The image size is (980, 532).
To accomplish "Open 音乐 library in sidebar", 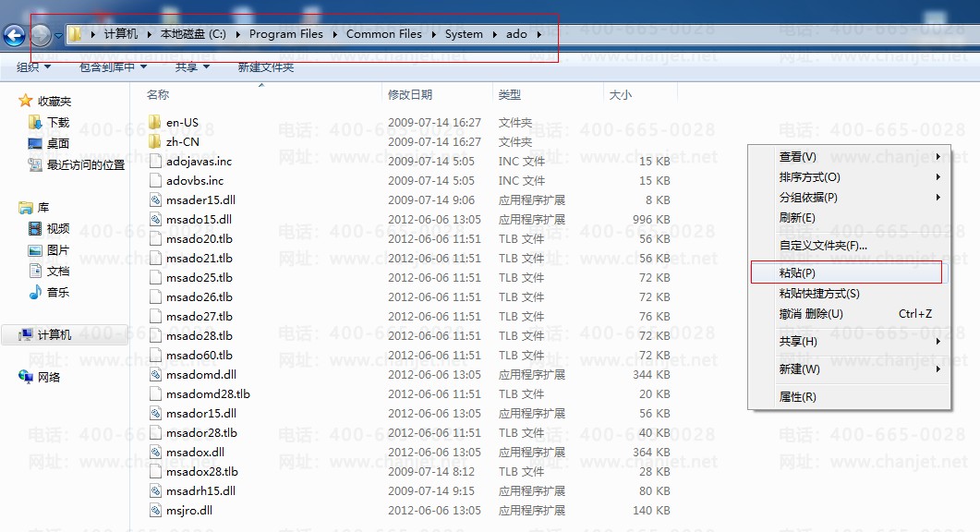I will click(49, 292).
